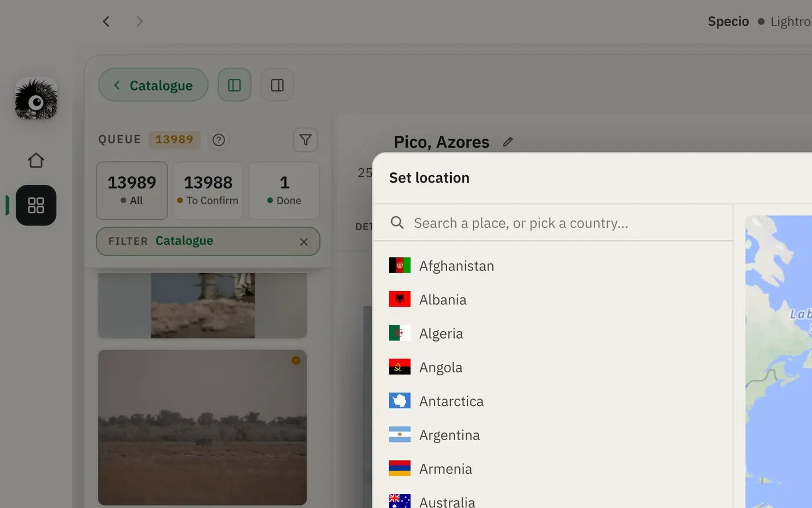The image size is (812, 508).
Task: Click the Antarctica flag icon
Action: point(400,400)
